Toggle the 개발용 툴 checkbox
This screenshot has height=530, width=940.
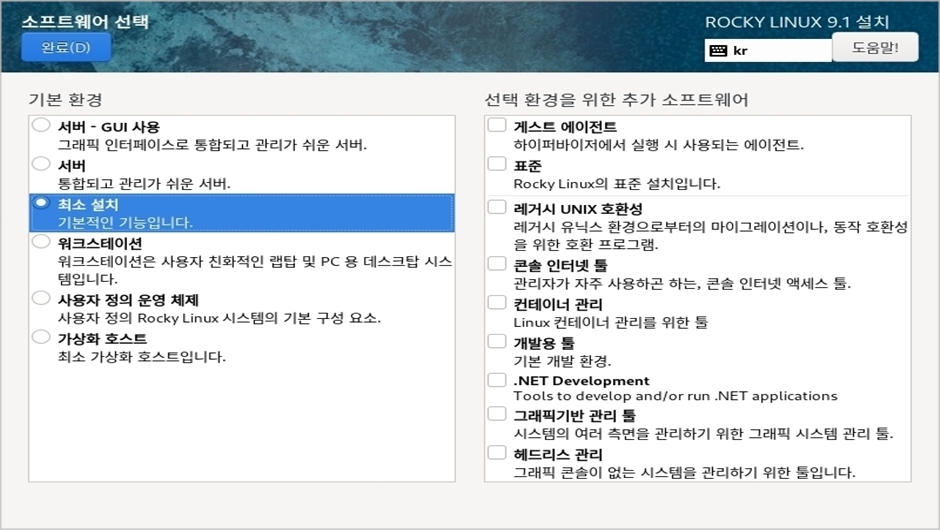[x=497, y=341]
